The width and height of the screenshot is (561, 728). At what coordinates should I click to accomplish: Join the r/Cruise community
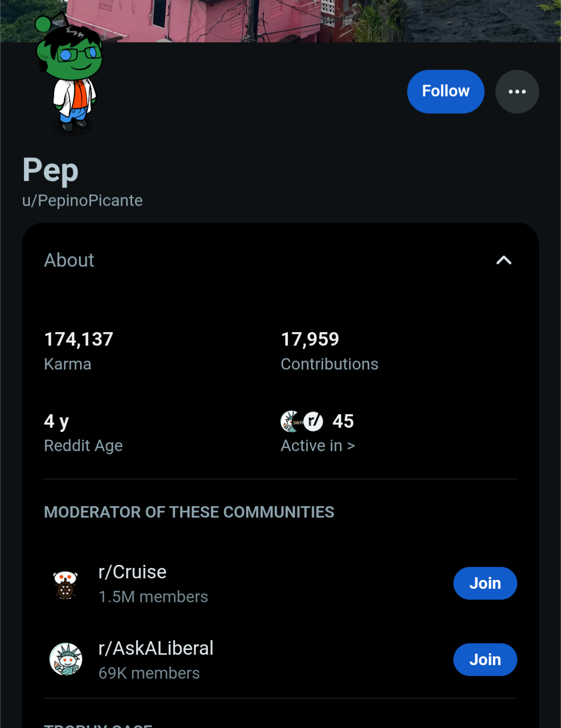(x=485, y=584)
